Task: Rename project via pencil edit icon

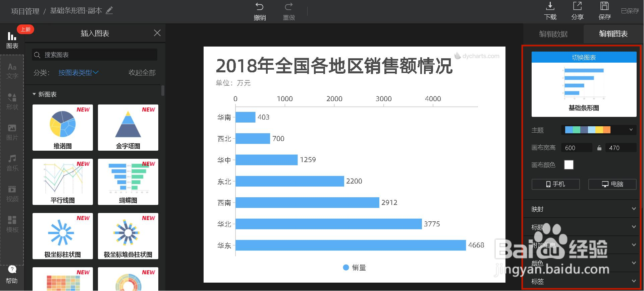Action: 109,10
